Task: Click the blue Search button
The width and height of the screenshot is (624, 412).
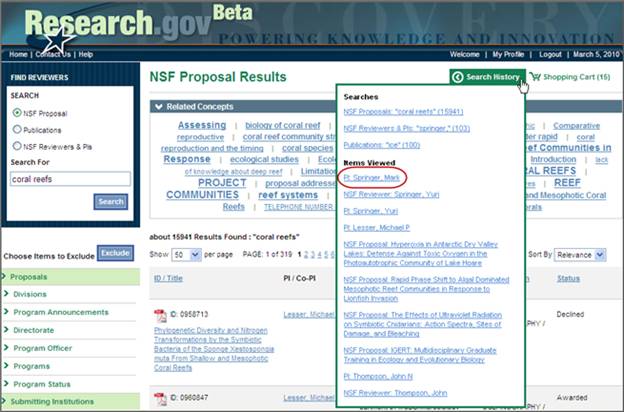Action: [x=111, y=202]
